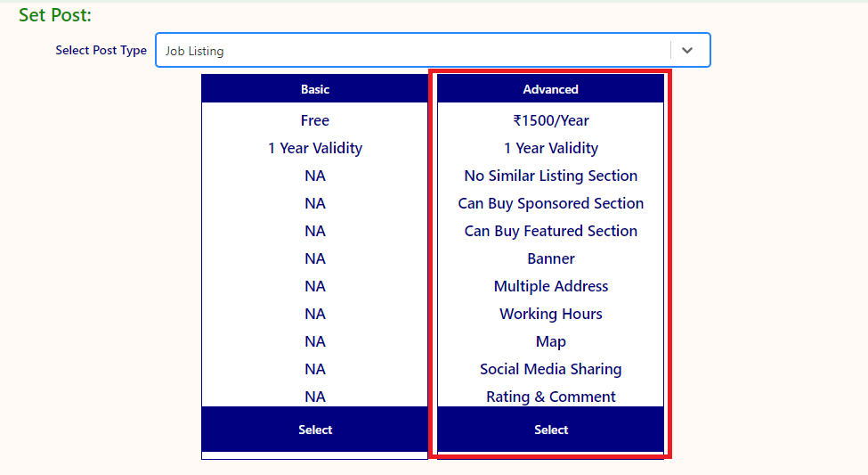Viewport: 868px width, 475px height.
Task: Click the Working Hours feature
Action: tap(550, 314)
